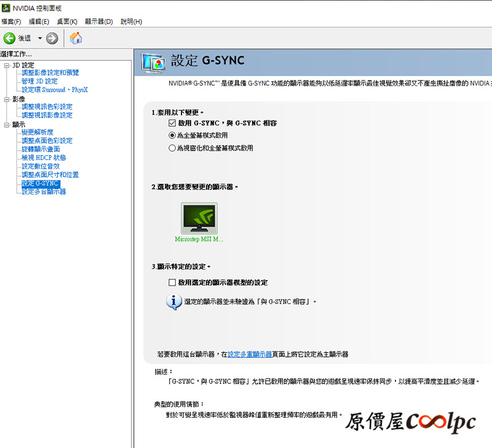Click the 後退 back label

point(25,38)
